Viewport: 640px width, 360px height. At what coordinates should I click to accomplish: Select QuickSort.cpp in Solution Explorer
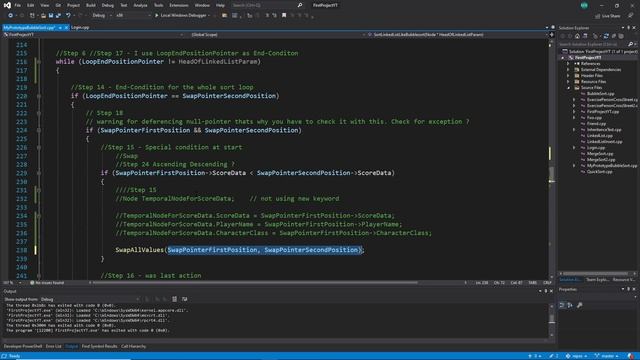click(x=600, y=172)
